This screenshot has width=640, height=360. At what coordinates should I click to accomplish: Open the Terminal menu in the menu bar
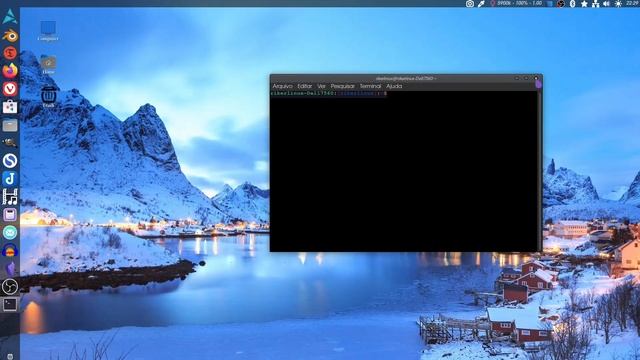pyautogui.click(x=370, y=86)
